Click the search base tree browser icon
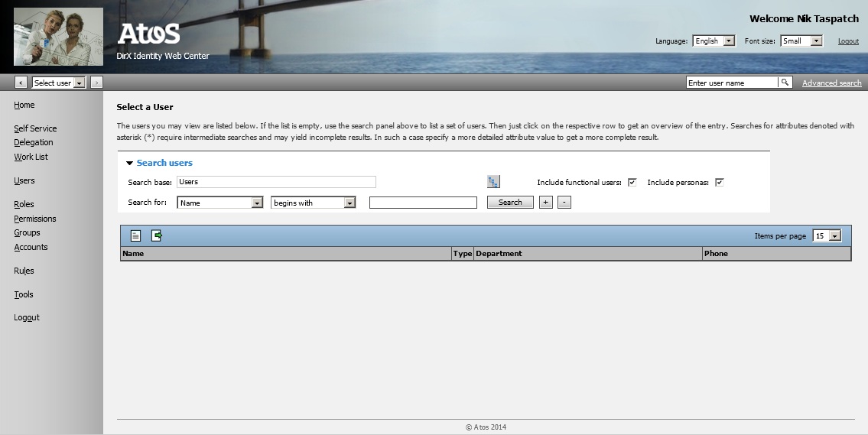Image resolution: width=868 pixels, height=435 pixels. 493,182
